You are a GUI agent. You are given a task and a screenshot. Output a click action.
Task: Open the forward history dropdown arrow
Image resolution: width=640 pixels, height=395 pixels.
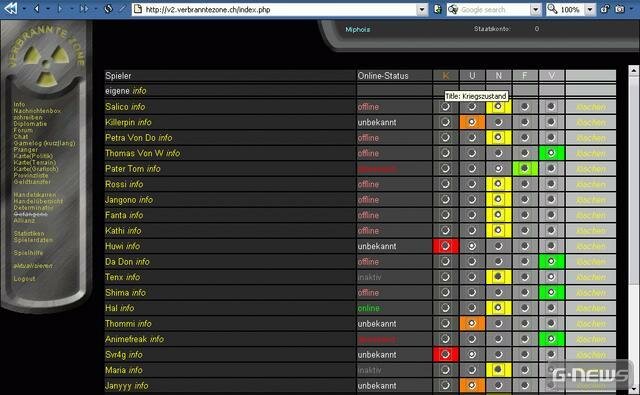(x=72, y=9)
